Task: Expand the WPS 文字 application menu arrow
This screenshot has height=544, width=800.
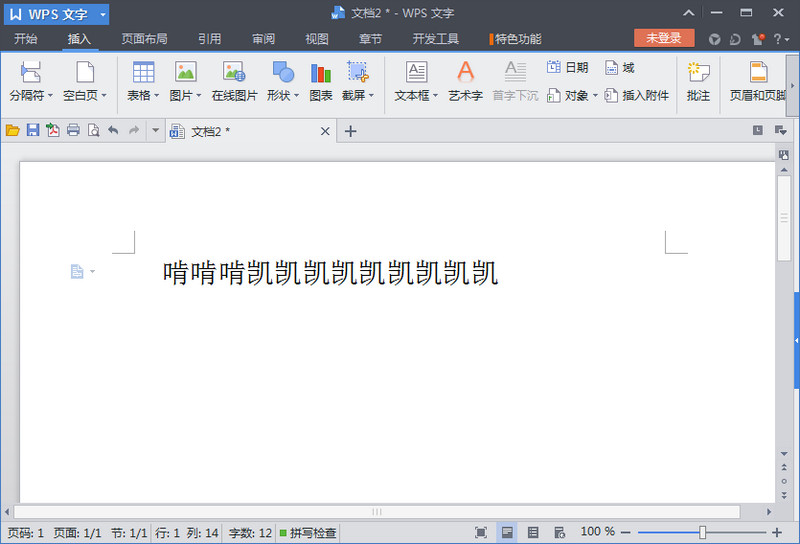Action: 102,15
